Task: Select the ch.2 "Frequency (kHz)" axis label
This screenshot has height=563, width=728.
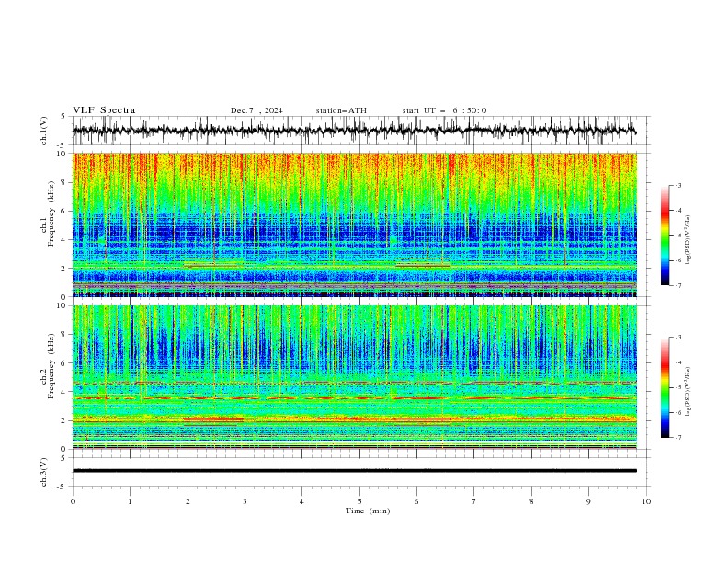Action: tap(51, 366)
